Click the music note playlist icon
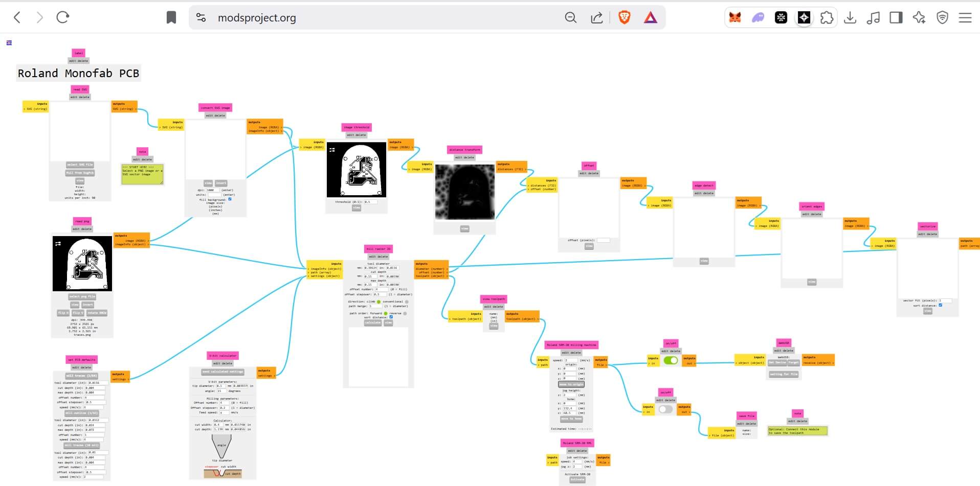980x486 pixels. [873, 18]
